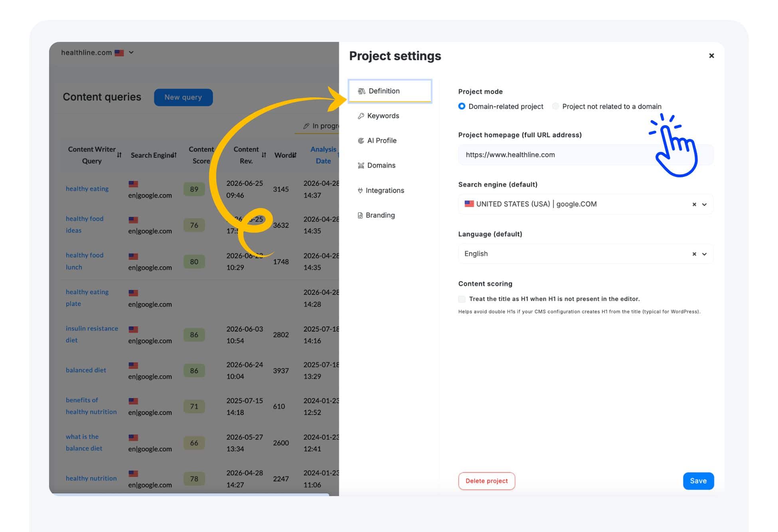Open the UNITED STATES google.COM combo box

point(586,204)
